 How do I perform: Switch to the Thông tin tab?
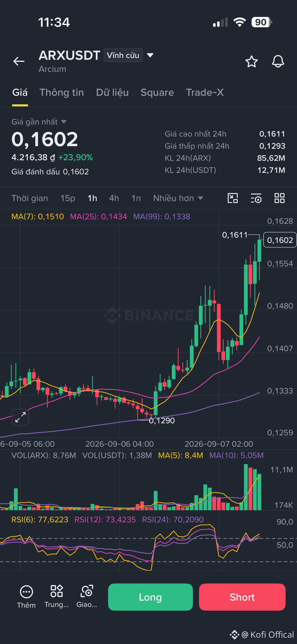(x=62, y=93)
